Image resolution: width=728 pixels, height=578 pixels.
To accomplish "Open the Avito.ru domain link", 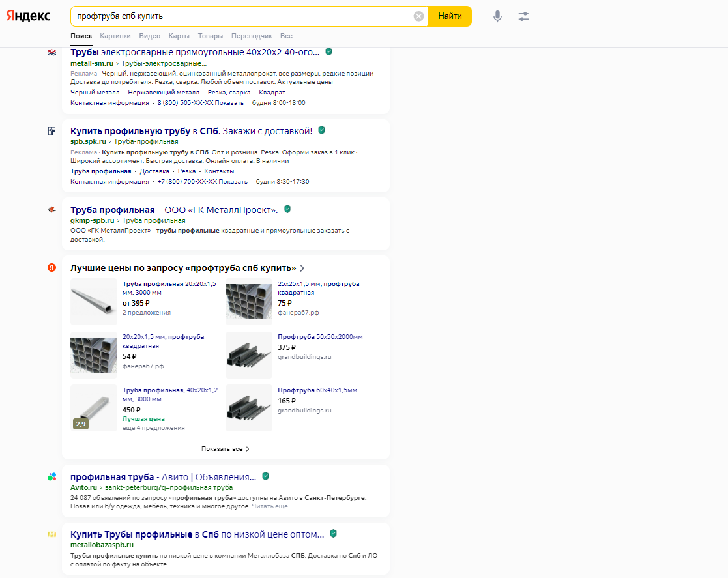I will [83, 488].
